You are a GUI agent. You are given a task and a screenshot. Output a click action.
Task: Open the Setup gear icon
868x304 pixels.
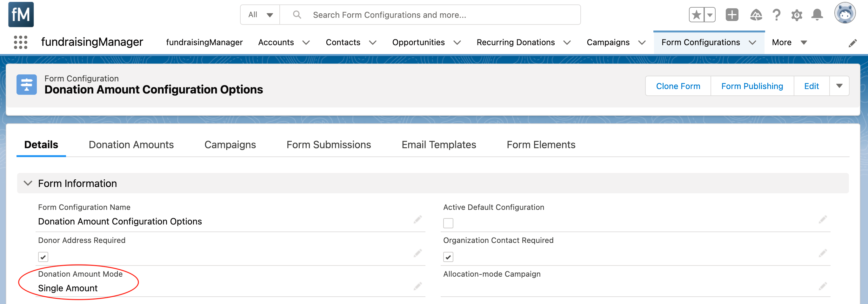797,15
